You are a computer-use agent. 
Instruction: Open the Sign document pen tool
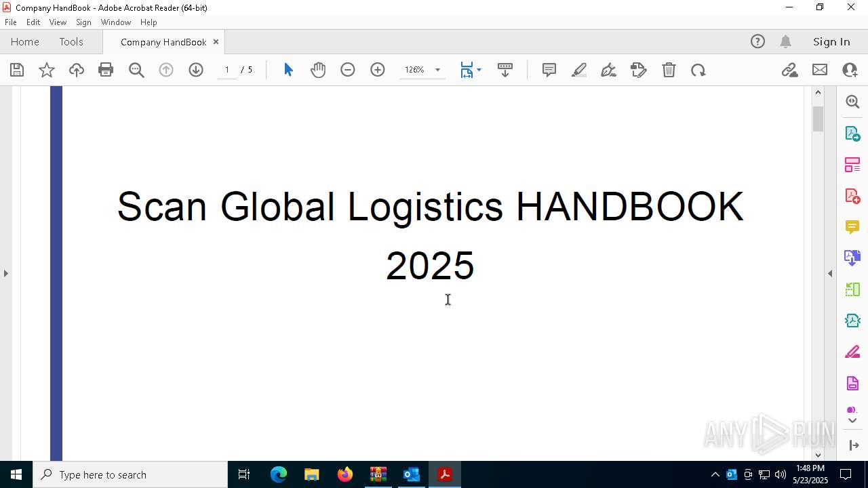click(x=609, y=70)
